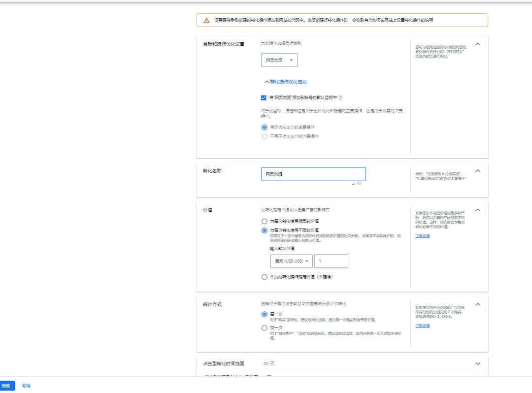Open the 网页浏览 goal category dropdown

[279, 60]
